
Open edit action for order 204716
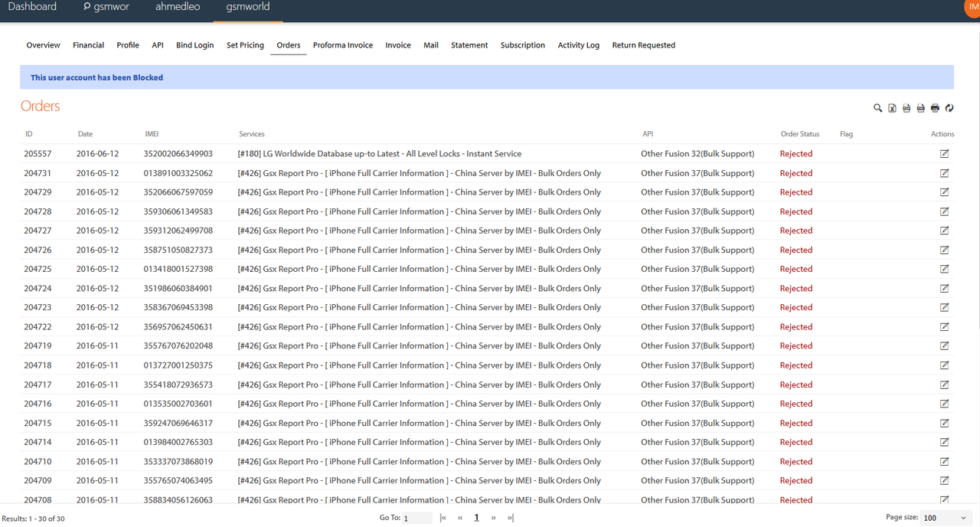point(944,404)
